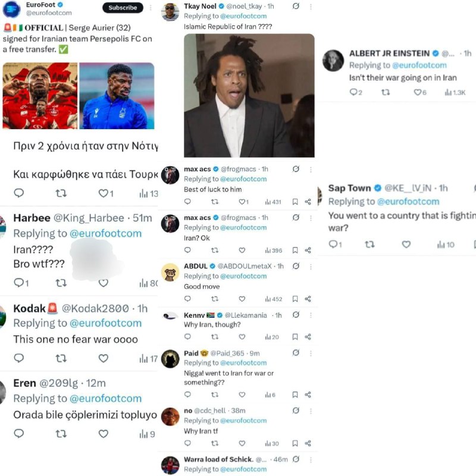Like Albert Jr Einstein's reply

(418, 92)
